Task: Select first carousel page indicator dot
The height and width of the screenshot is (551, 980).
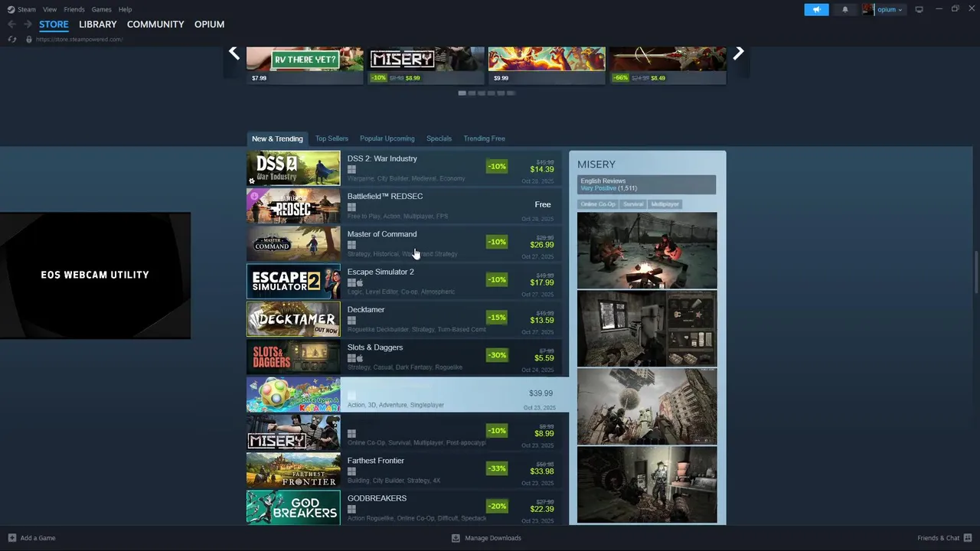Action: [x=462, y=93]
